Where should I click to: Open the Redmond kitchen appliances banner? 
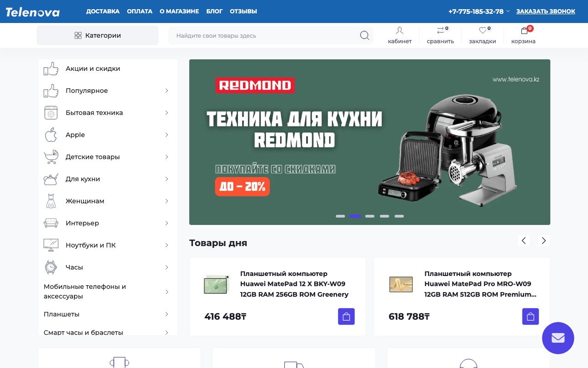click(x=370, y=142)
